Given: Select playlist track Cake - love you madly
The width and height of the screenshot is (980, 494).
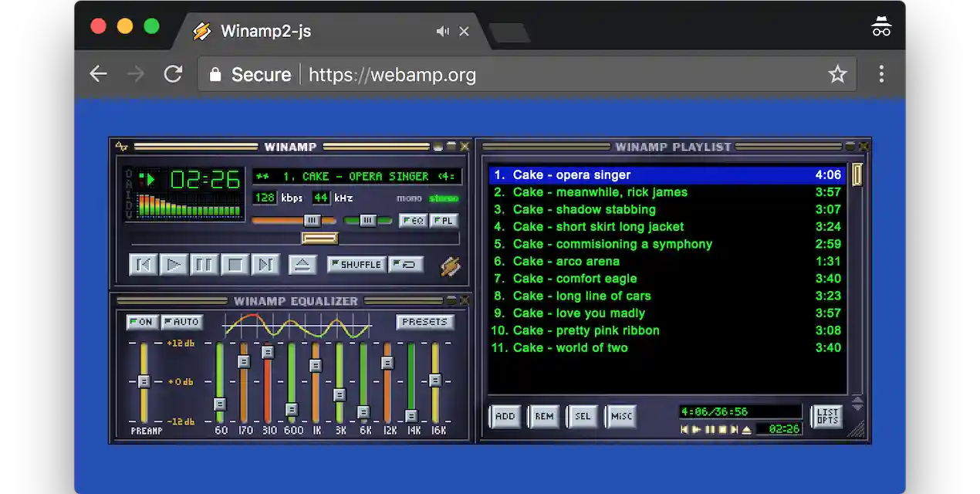Looking at the screenshot, I should [x=667, y=313].
